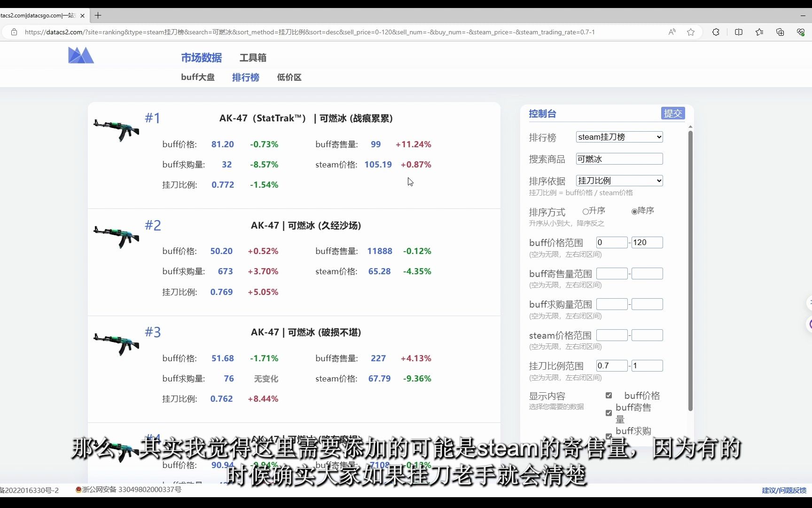
Task: Click 挂刀比例 value 0.762
Action: point(221,399)
